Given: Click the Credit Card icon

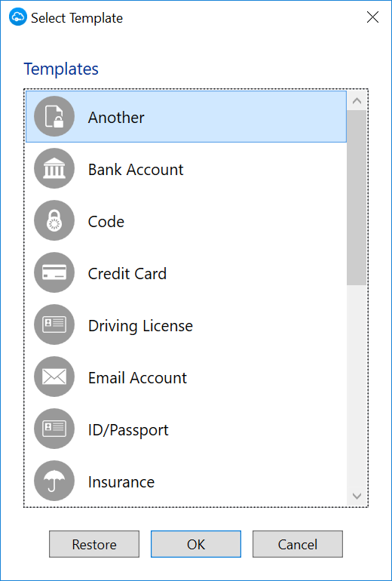Looking at the screenshot, I should click(54, 272).
